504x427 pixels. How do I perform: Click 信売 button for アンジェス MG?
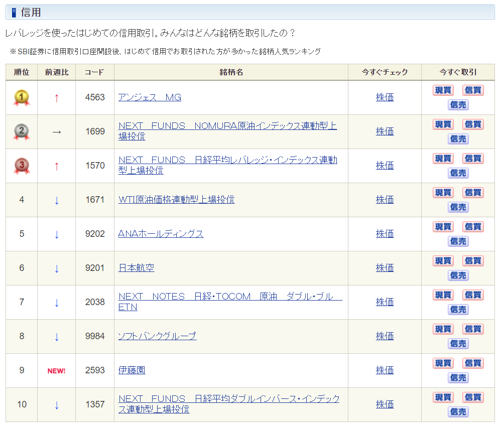[x=458, y=105]
